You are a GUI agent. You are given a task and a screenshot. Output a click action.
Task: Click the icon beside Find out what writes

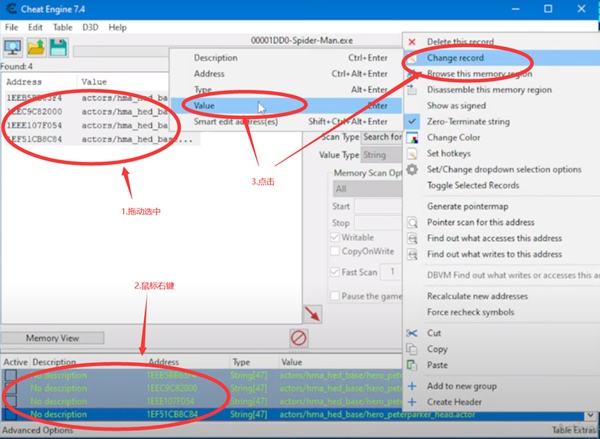(412, 255)
